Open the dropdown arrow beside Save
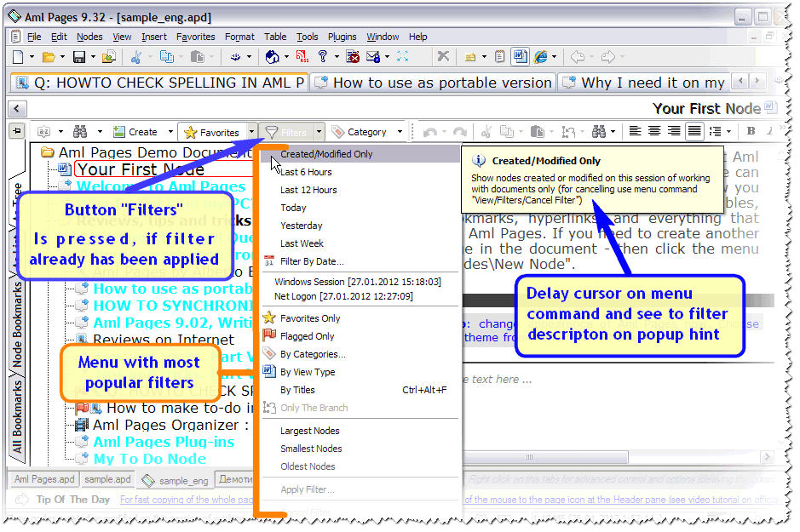The height and width of the screenshot is (532, 800). (x=93, y=57)
